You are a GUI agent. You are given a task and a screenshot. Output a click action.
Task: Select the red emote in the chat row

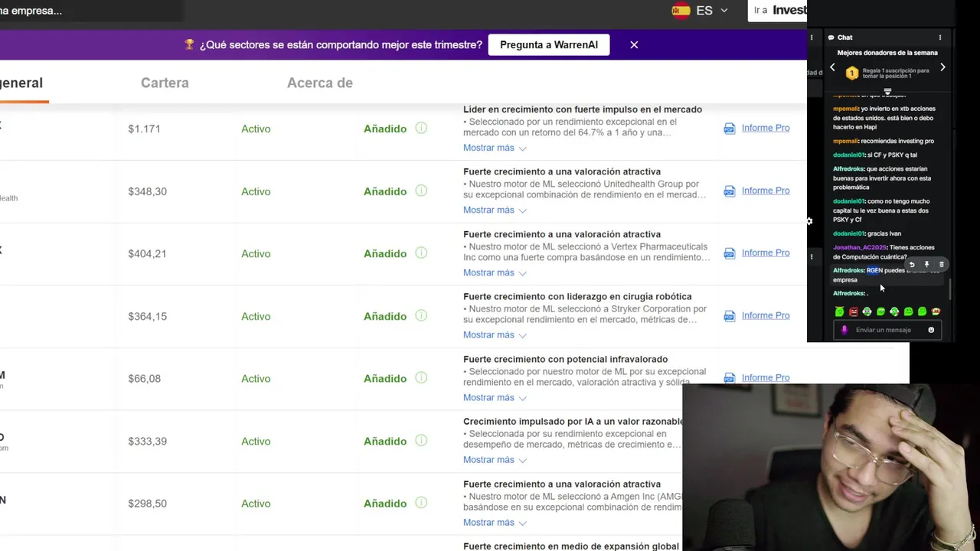click(x=854, y=311)
